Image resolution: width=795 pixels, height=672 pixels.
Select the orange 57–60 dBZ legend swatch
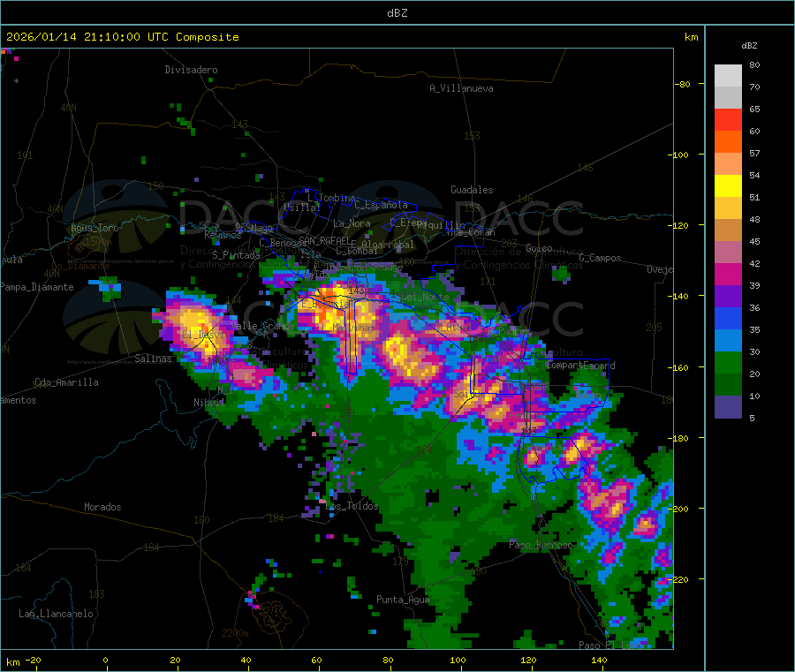(728, 142)
